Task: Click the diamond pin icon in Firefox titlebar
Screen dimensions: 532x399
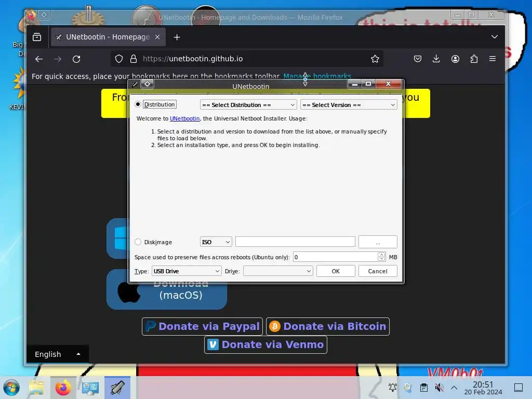Action: [x=44, y=15]
